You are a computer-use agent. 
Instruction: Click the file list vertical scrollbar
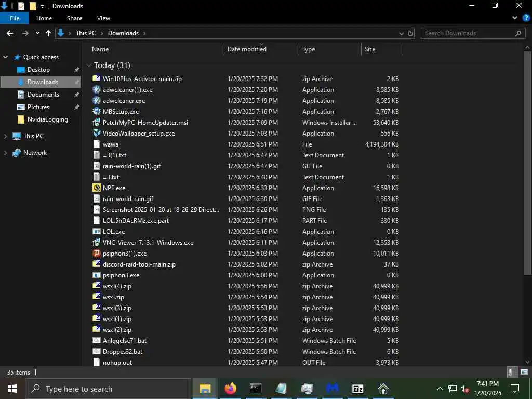527,163
